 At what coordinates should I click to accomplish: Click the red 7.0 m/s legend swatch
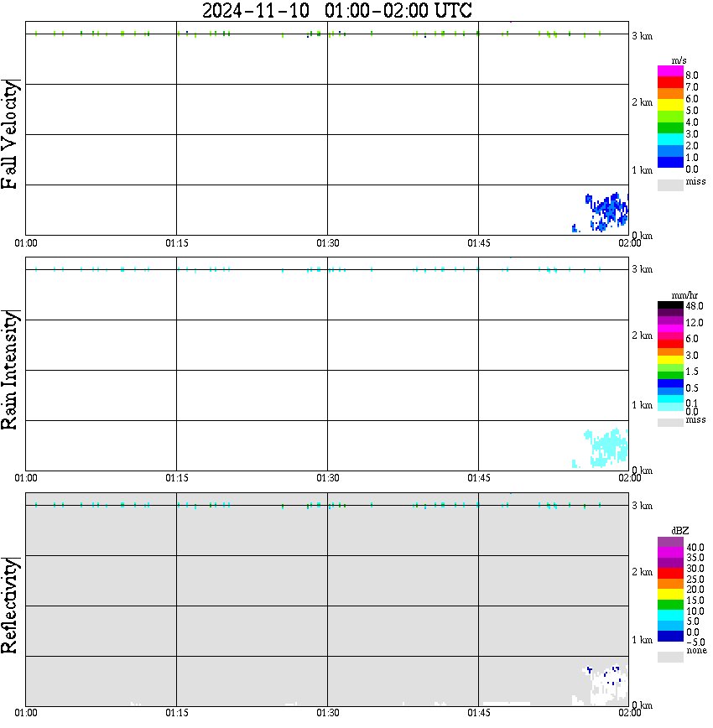pos(670,83)
